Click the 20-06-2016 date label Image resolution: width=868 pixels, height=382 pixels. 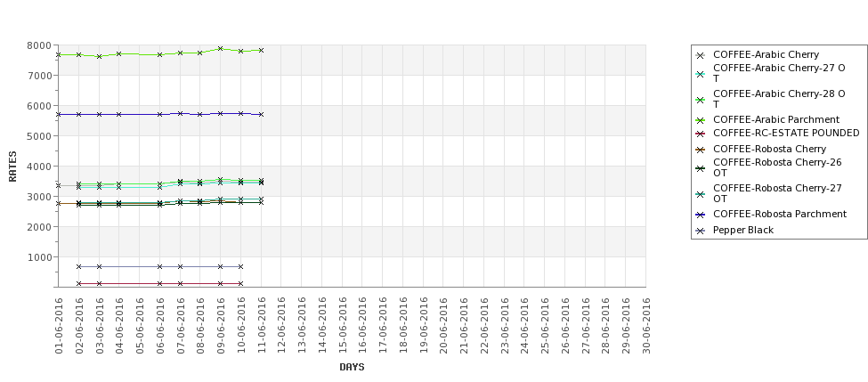coord(443,326)
